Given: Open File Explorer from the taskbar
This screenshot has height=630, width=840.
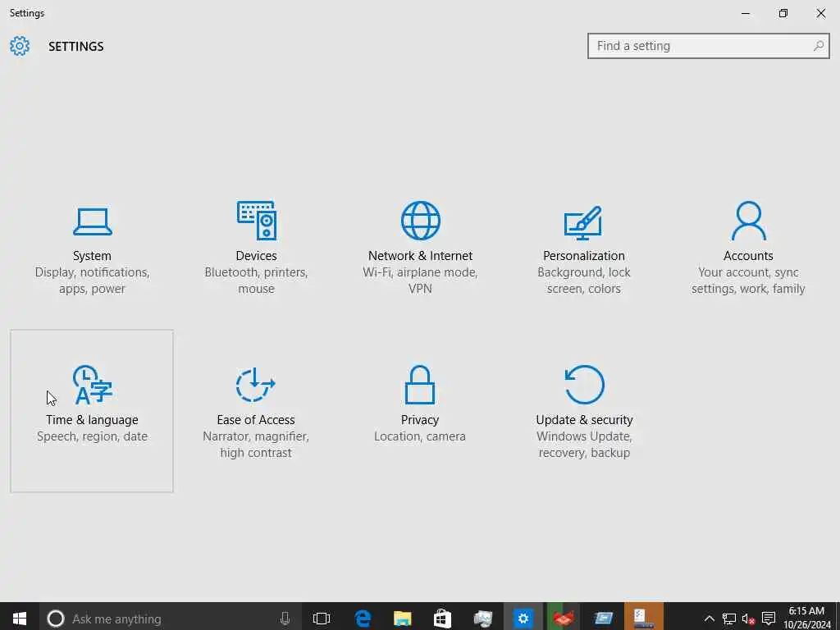Looking at the screenshot, I should [x=402, y=619].
